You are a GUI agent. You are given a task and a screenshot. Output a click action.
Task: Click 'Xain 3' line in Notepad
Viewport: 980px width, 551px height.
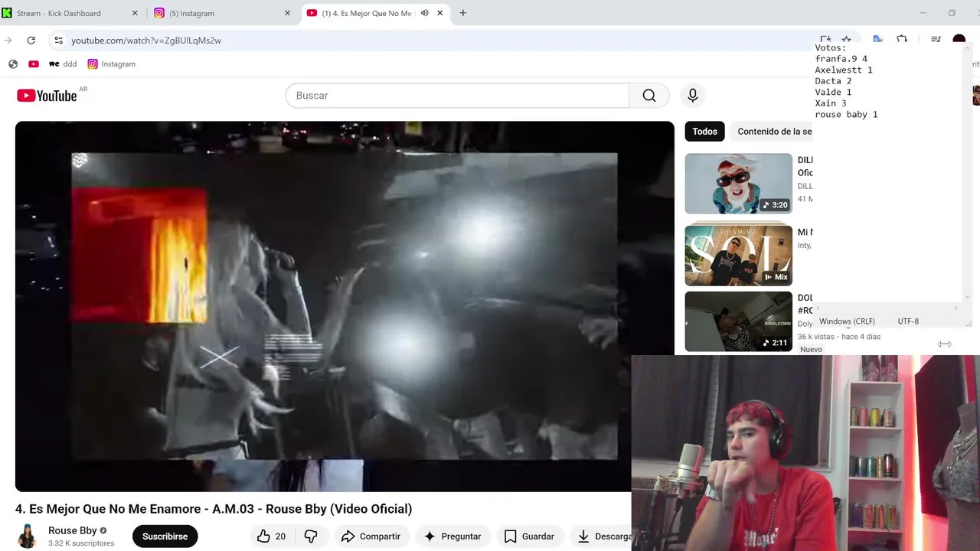click(x=831, y=103)
